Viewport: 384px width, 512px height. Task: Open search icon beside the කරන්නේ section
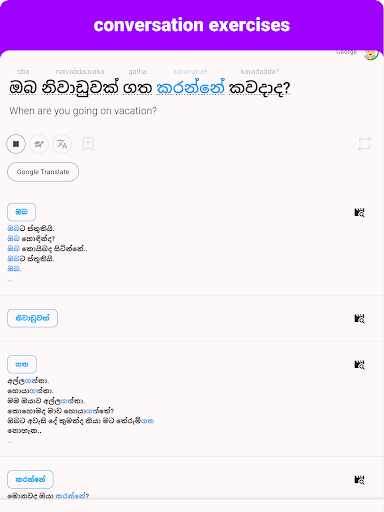coord(359,480)
